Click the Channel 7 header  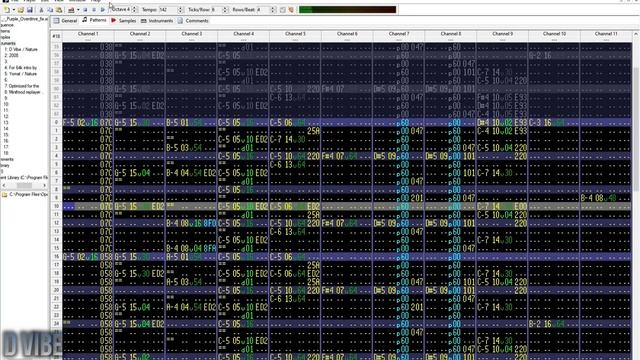point(399,36)
